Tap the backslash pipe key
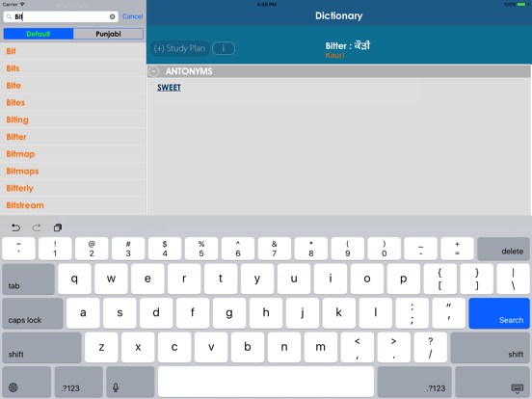 point(514,279)
